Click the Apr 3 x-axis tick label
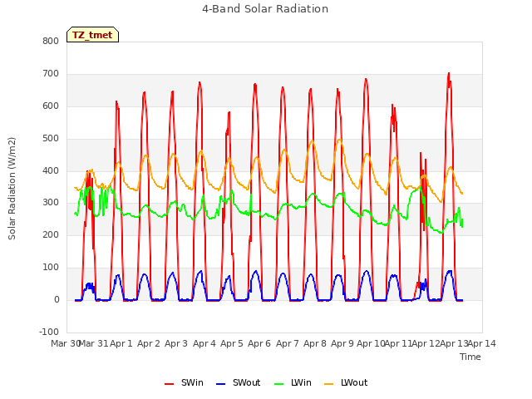 click(176, 343)
